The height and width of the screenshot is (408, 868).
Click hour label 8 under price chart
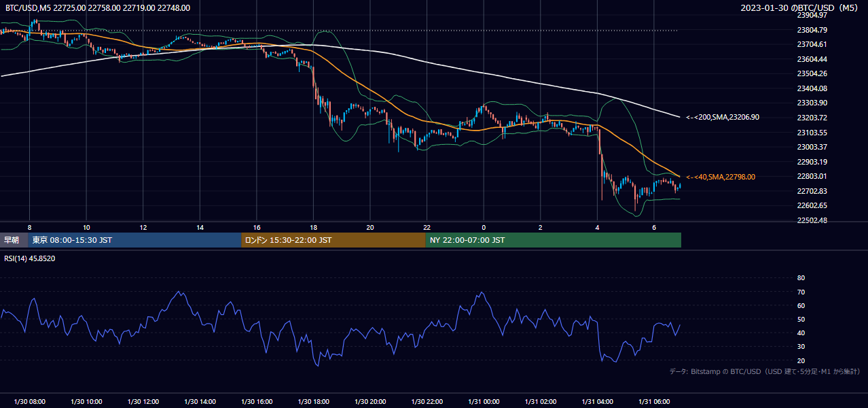(29, 227)
